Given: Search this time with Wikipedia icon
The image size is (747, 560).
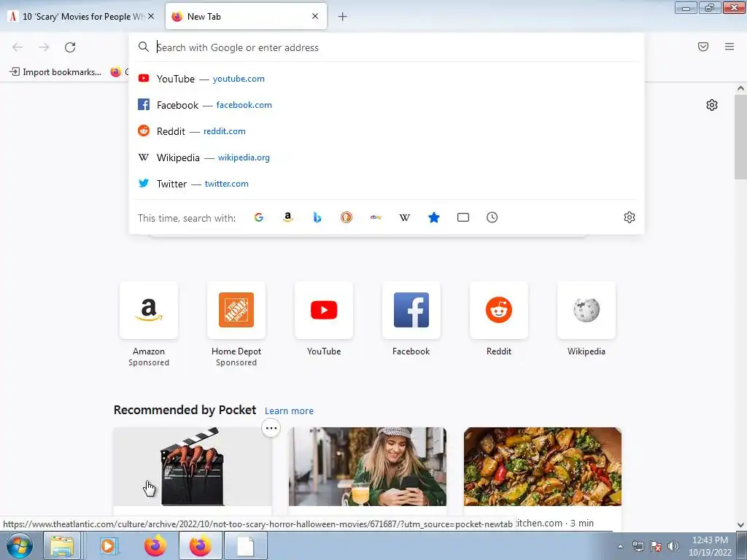Looking at the screenshot, I should 404,217.
